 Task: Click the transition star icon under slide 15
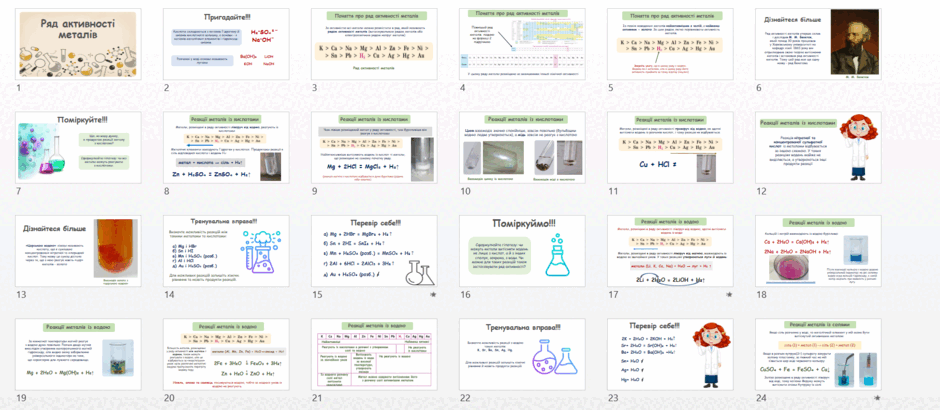[x=433, y=295]
